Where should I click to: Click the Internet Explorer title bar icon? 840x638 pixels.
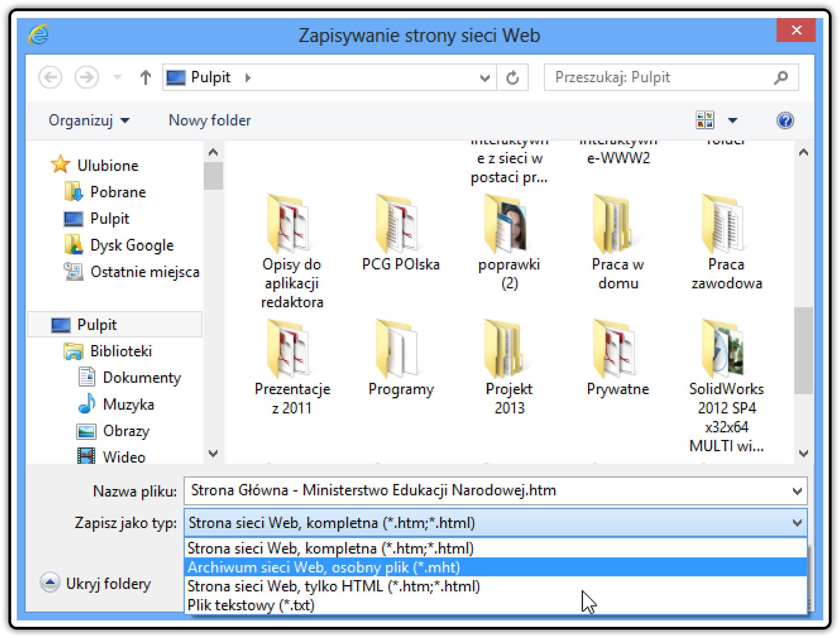[x=38, y=35]
